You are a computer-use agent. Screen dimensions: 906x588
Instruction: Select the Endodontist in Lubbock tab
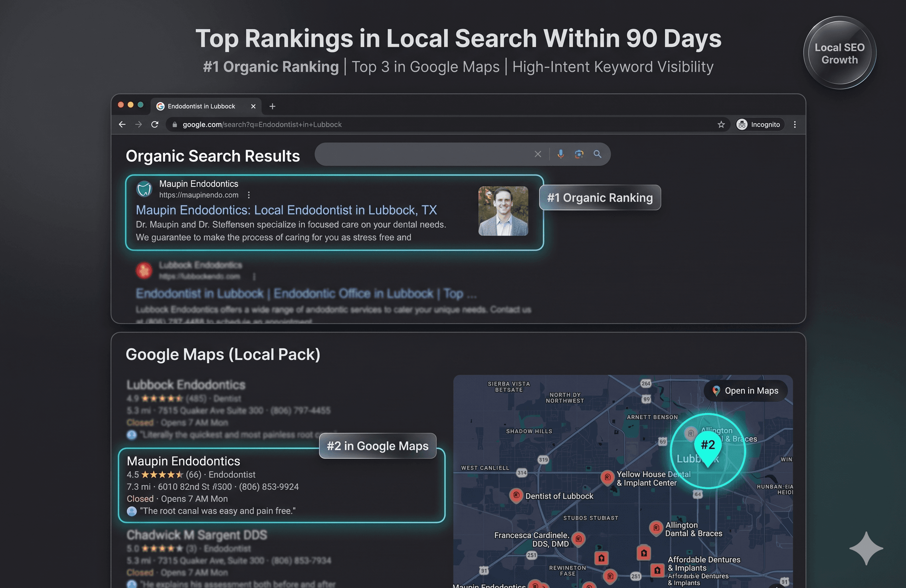206,106
